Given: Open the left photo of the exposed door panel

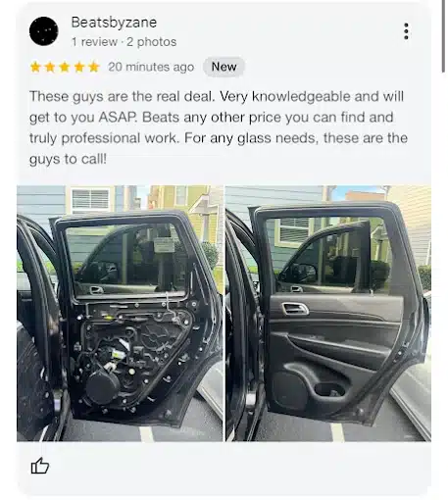Looking at the screenshot, I should (120, 314).
